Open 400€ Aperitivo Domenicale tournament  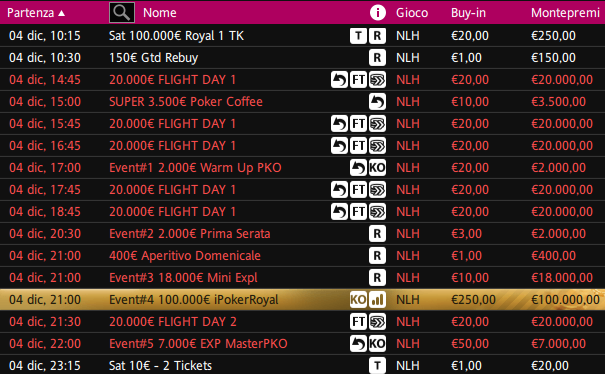tap(185, 256)
